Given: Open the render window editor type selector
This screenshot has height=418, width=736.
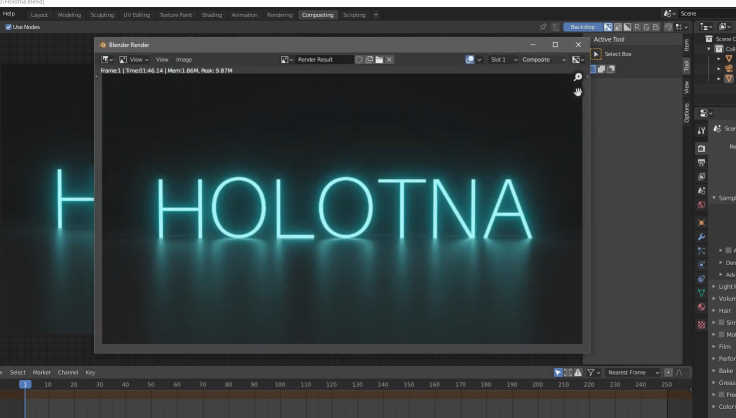Looking at the screenshot, I should tap(107, 60).
